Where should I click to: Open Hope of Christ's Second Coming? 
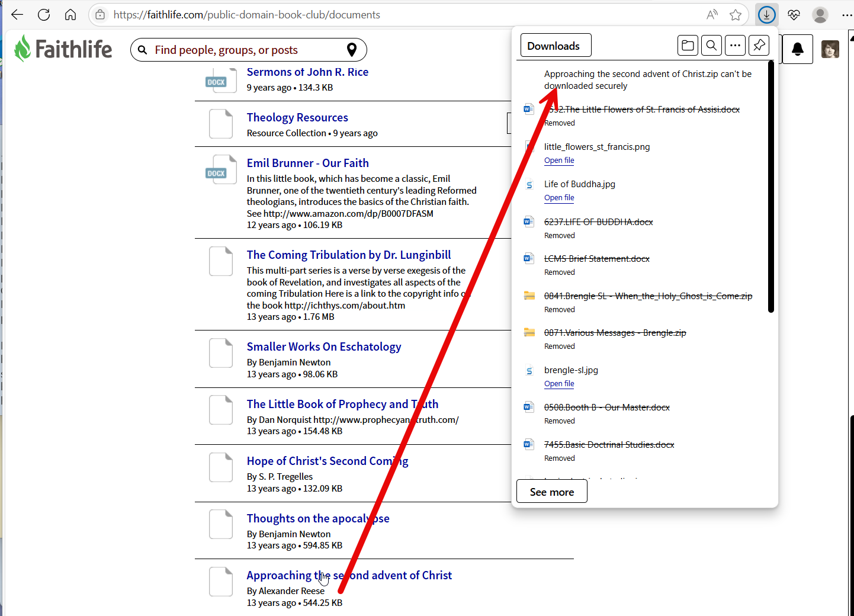[x=328, y=461]
